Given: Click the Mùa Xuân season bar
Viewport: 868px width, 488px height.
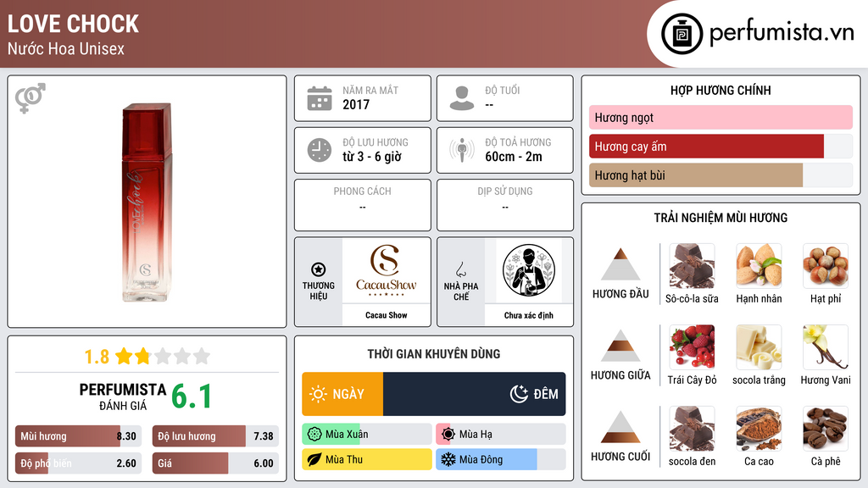Looking at the screenshot, I should (x=366, y=435).
